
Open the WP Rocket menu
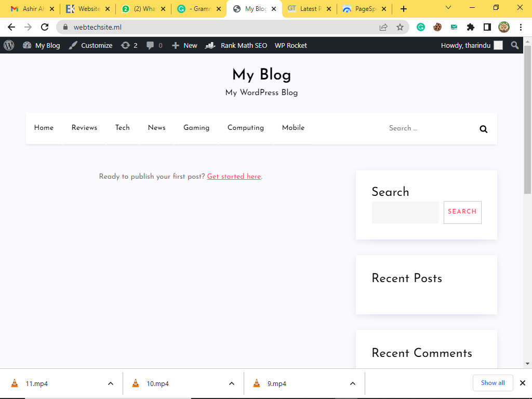pos(291,45)
